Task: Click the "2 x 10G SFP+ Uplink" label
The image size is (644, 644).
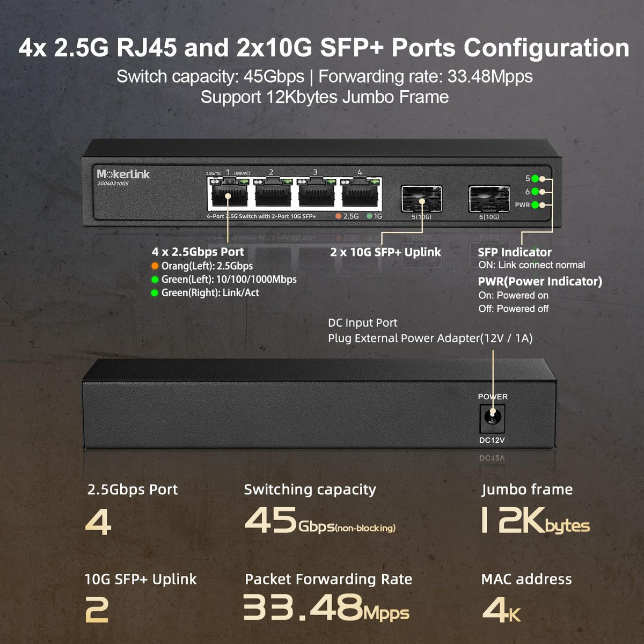Action: pyautogui.click(x=385, y=252)
